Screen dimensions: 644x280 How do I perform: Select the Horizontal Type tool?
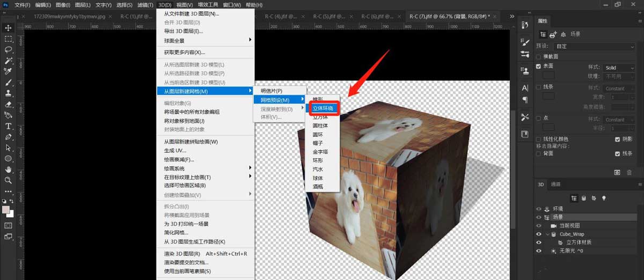click(x=9, y=127)
